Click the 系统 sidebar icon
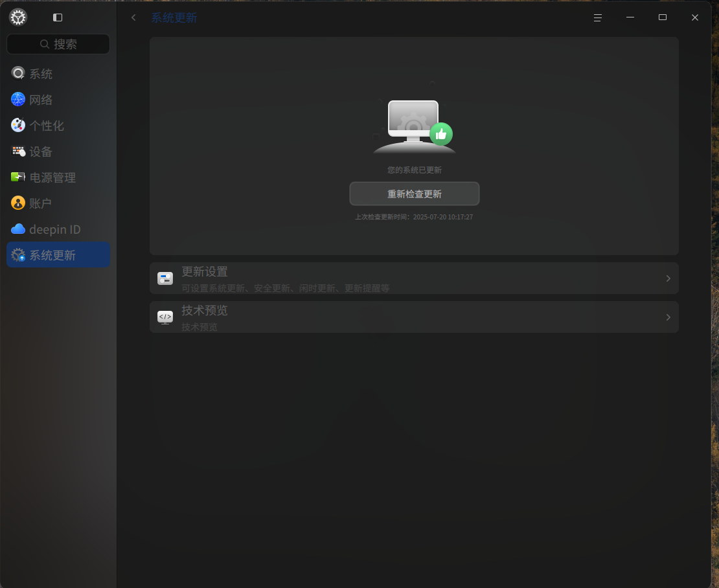The image size is (719, 588). coord(18,73)
